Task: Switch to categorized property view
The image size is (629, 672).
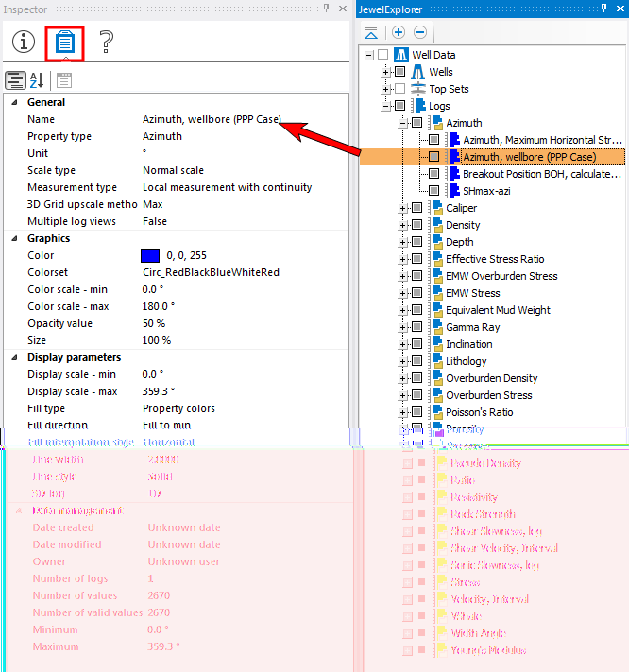Action: (15, 80)
